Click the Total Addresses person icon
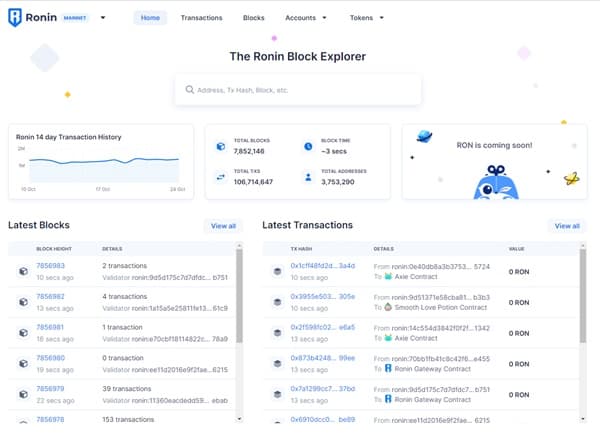 [x=308, y=177]
